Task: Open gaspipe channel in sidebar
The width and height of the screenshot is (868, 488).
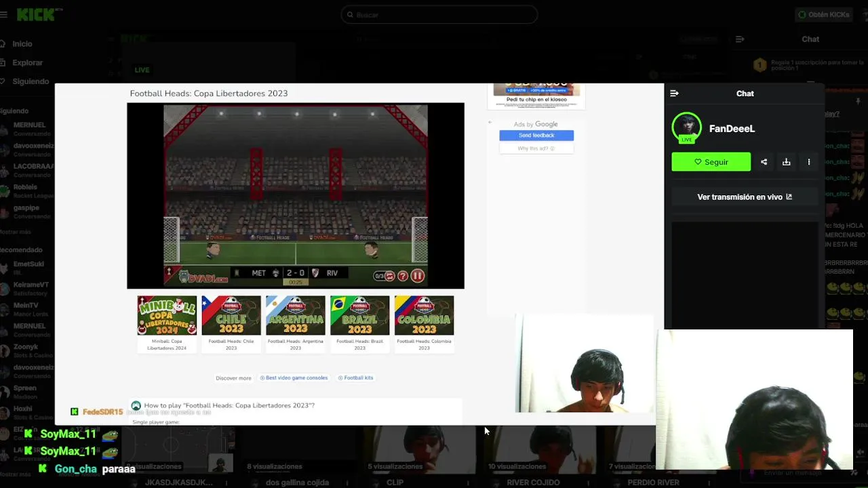Action: click(27, 211)
